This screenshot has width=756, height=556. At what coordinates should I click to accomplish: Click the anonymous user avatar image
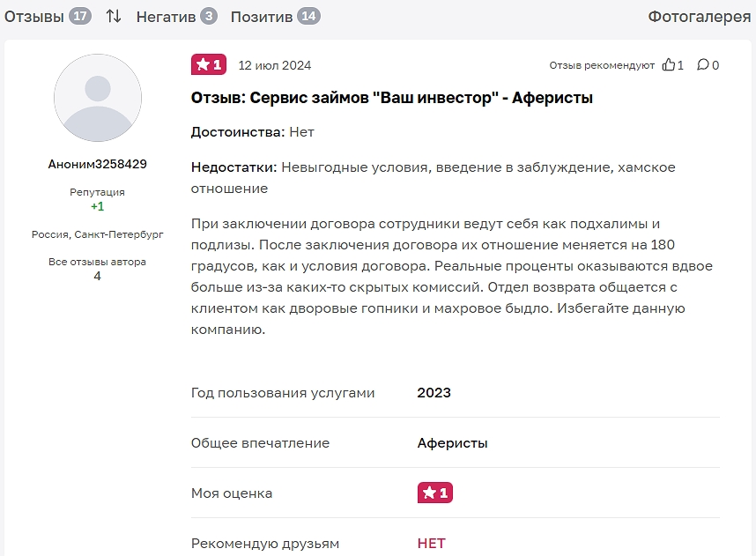click(x=98, y=99)
